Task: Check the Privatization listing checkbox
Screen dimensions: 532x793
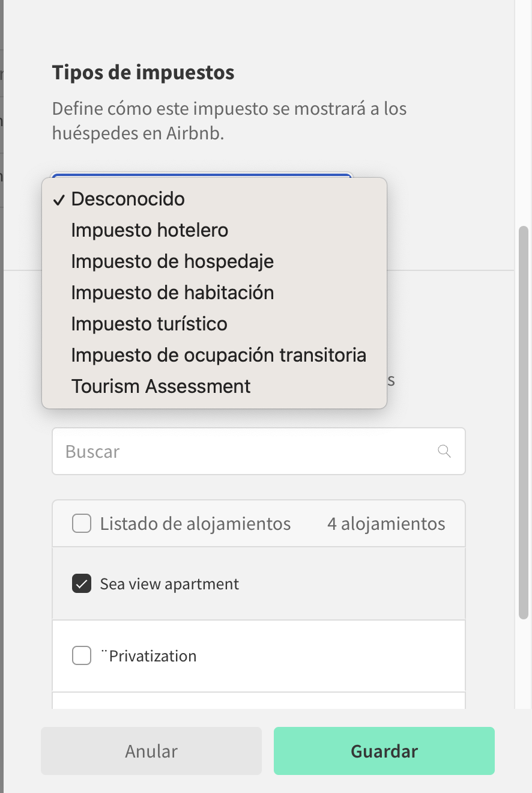Action: (x=82, y=655)
